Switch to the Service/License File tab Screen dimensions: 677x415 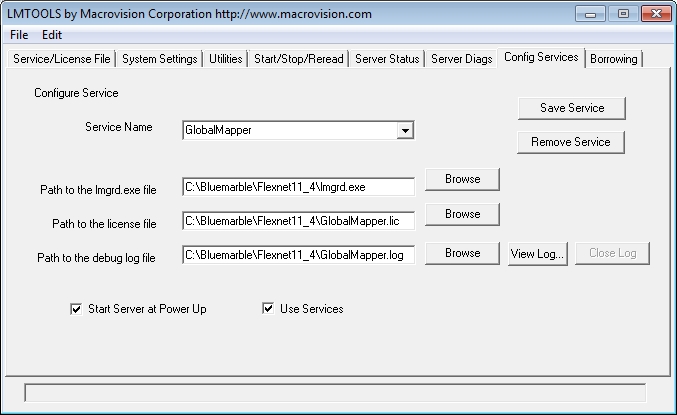[61, 59]
